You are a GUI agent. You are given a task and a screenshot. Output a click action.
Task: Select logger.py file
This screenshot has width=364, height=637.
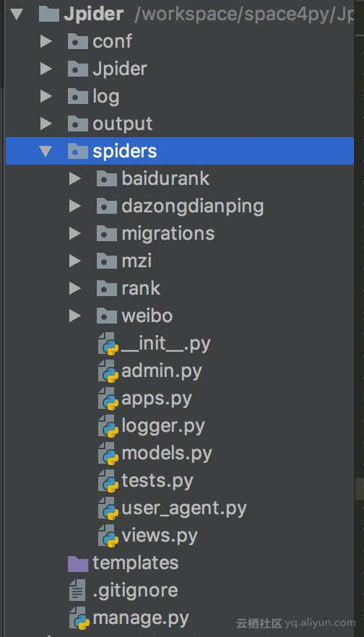tap(163, 426)
